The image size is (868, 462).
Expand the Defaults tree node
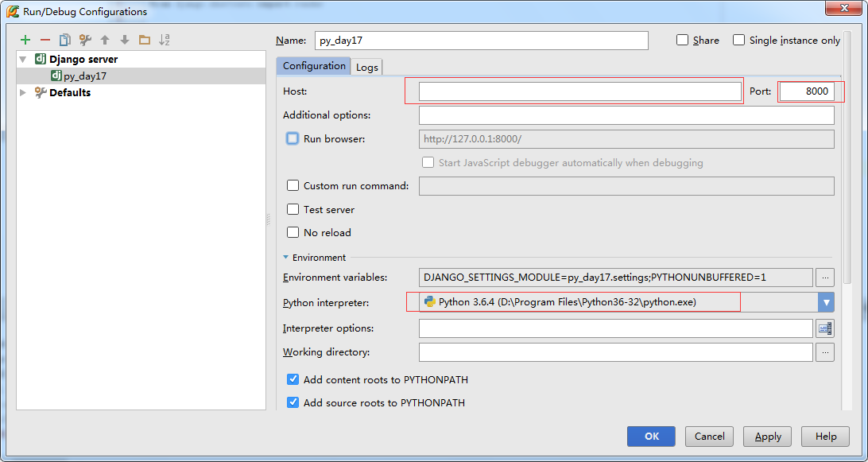pyautogui.click(x=23, y=92)
